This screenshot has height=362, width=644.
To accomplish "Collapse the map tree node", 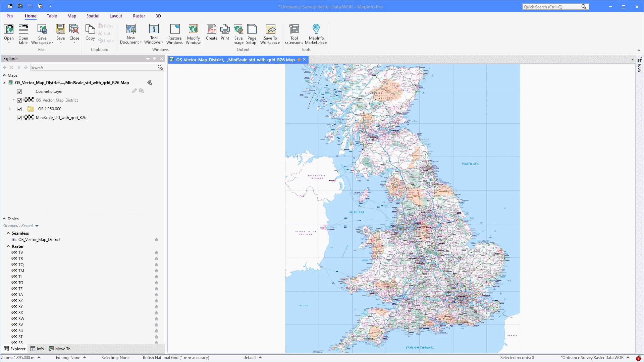I will (x=4, y=83).
